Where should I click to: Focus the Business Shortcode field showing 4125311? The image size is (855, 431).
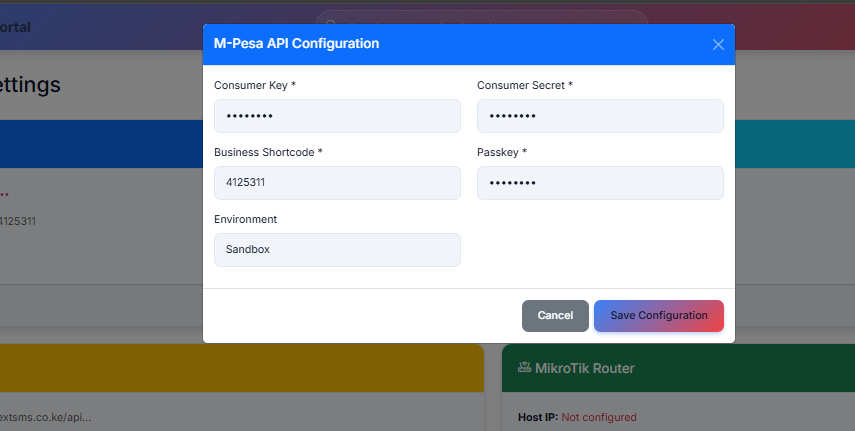pyautogui.click(x=337, y=183)
